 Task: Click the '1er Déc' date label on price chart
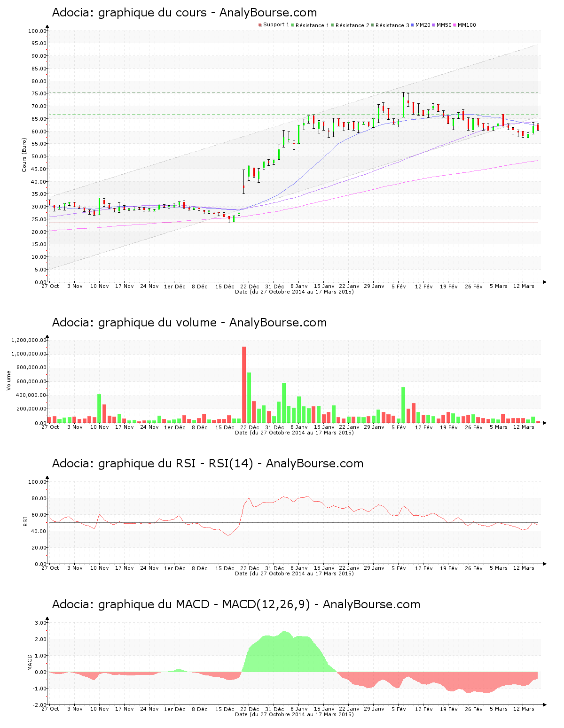point(174,287)
